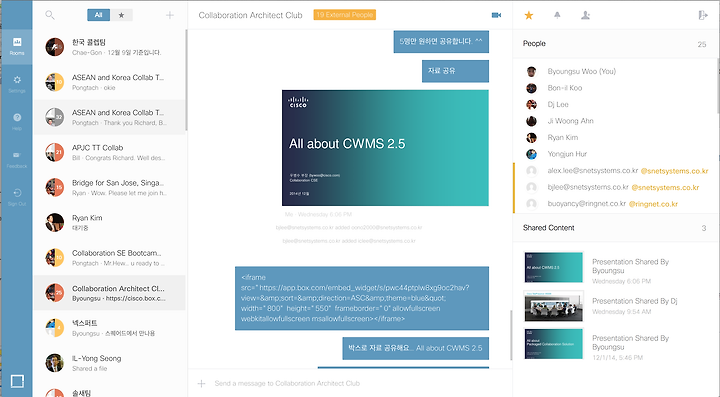
Task: Click the iframe code message bubble
Action: pyautogui.click(x=362, y=298)
